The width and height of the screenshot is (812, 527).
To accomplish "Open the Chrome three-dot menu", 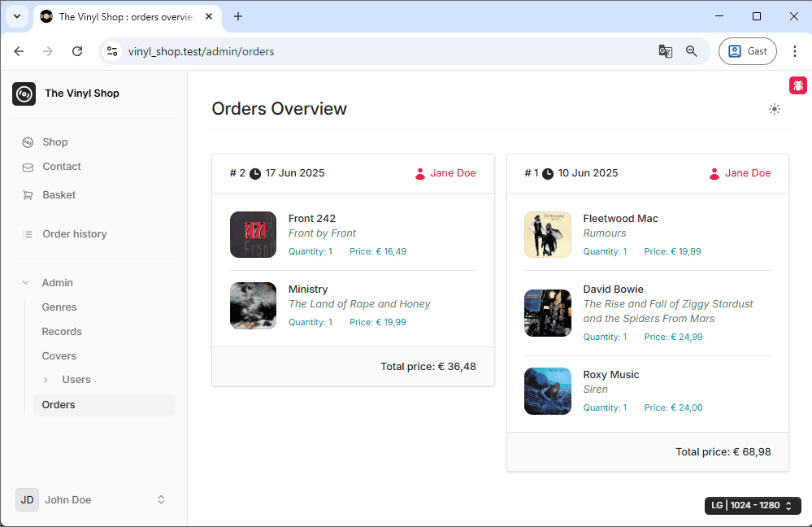I will (794, 51).
